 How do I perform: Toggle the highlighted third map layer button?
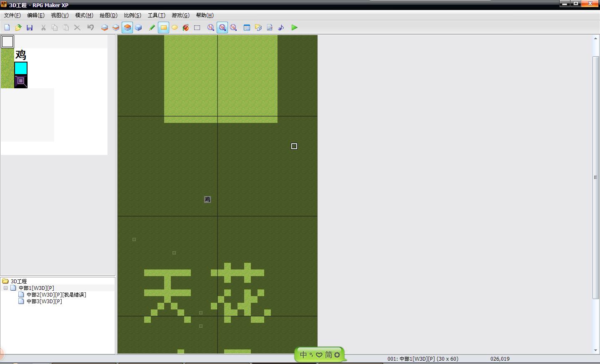tap(127, 27)
